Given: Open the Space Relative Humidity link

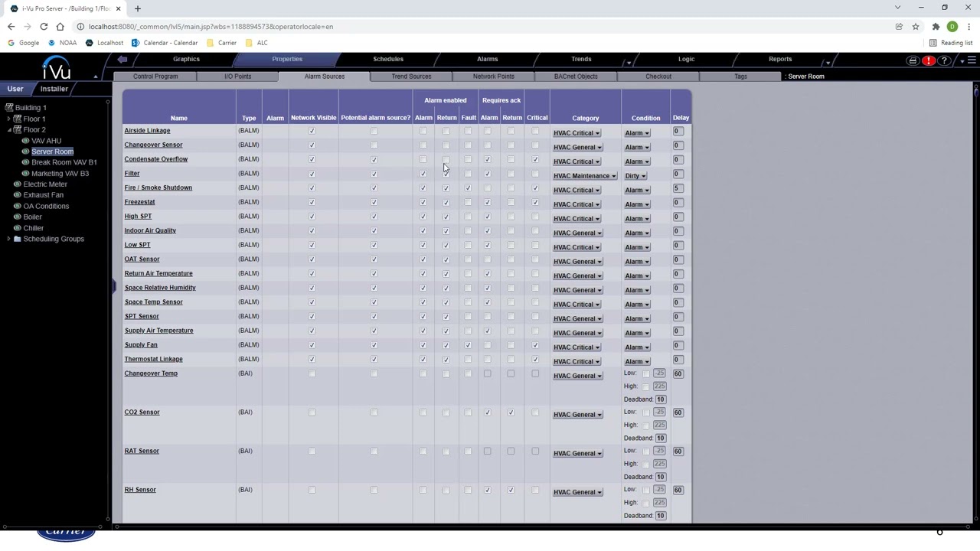Looking at the screenshot, I should pyautogui.click(x=160, y=288).
